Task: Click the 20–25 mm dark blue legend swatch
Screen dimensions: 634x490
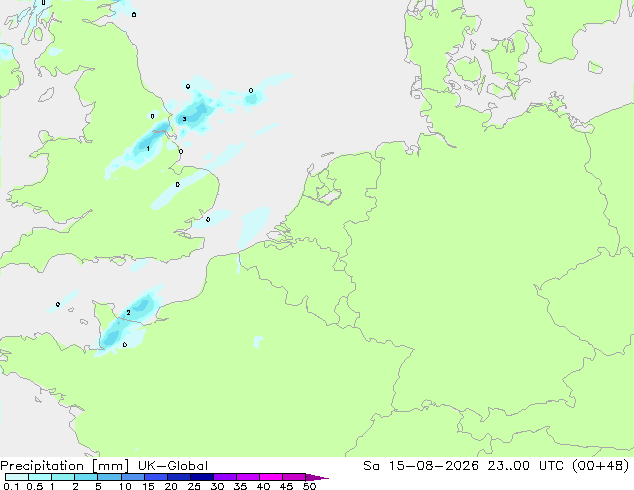Action: tap(179, 477)
